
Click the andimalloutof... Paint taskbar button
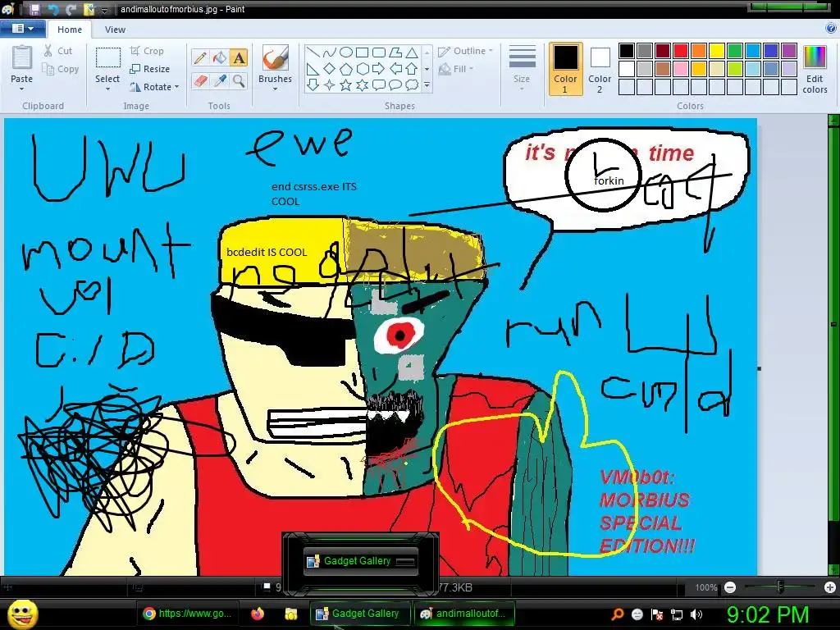[463, 614]
